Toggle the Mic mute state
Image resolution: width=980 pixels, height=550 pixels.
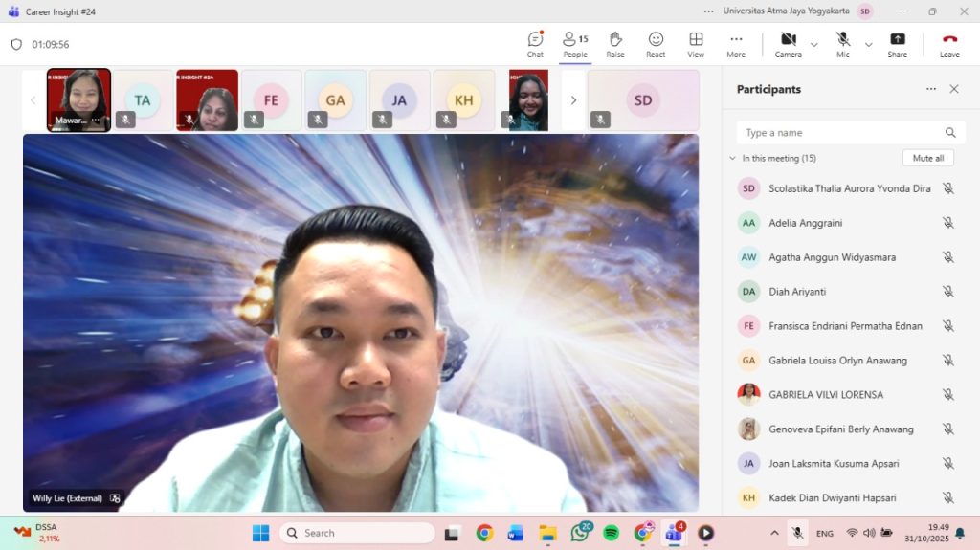pos(842,44)
